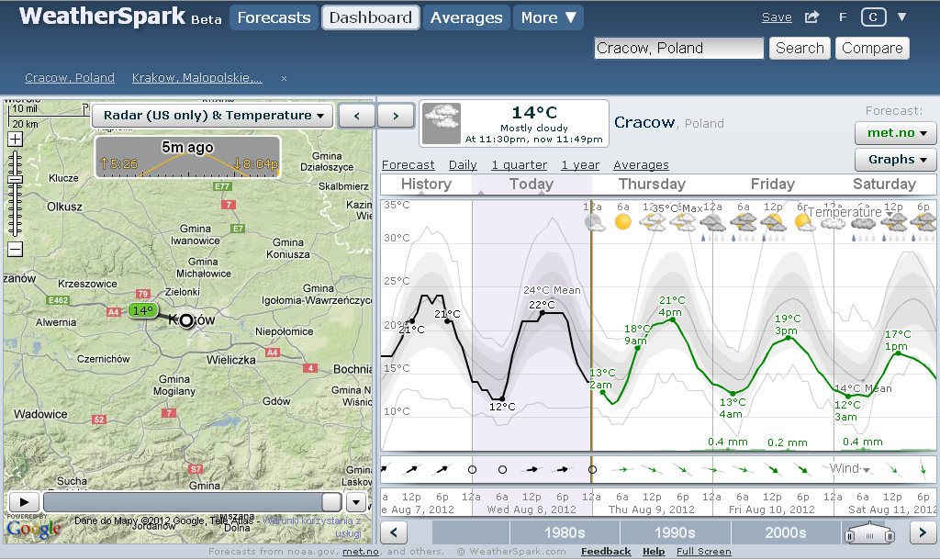Click the mostly cloudy current conditions icon
940x560 pixels.
click(442, 124)
